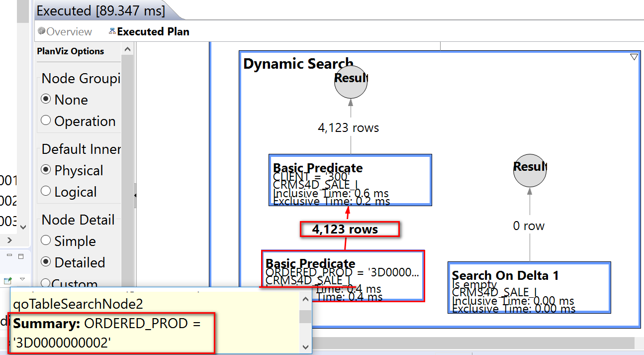The width and height of the screenshot is (644, 355).
Task: Click the bold '4,123 rows' edge label
Action: [345, 230]
